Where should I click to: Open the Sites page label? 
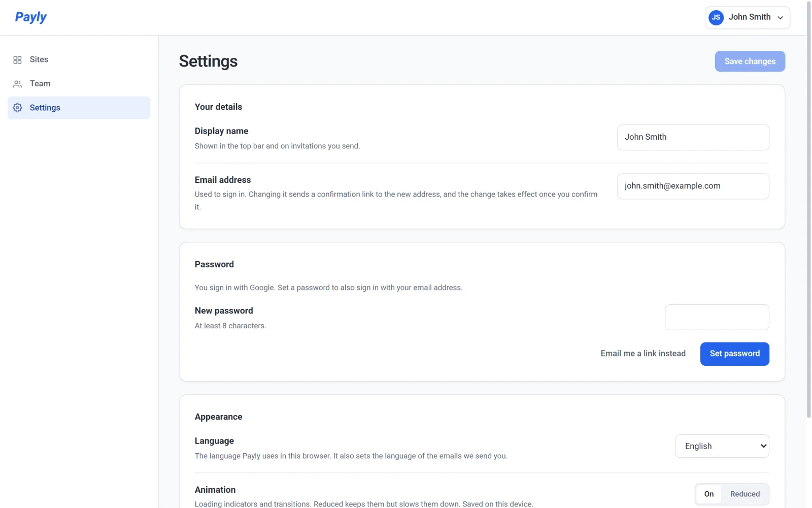(39, 59)
